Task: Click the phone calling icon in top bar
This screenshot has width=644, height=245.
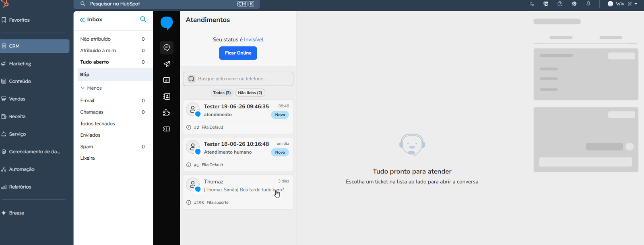Action: (532, 4)
